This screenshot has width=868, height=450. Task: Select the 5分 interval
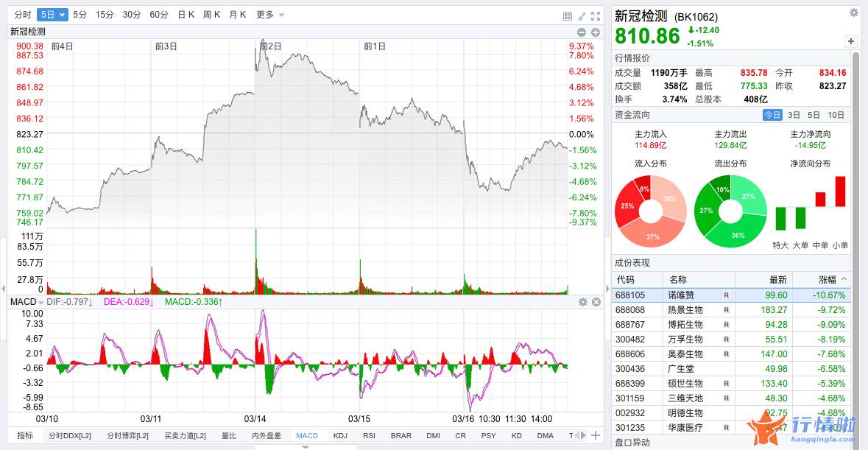(80, 15)
